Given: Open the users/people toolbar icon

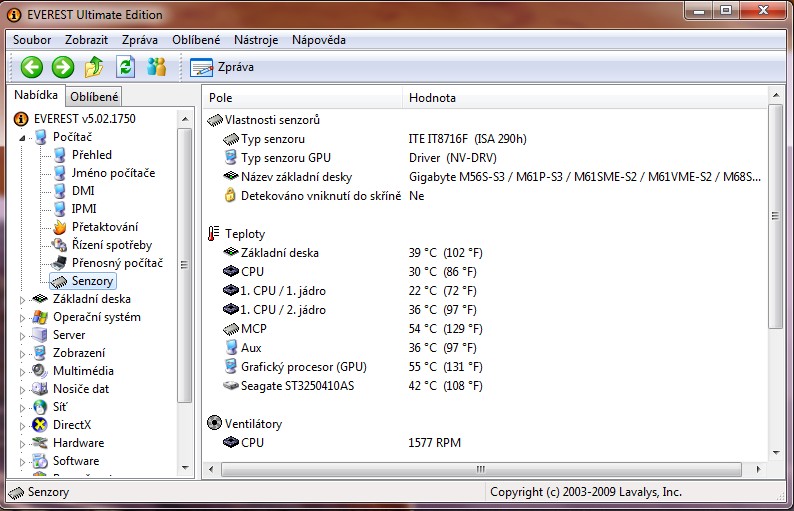Looking at the screenshot, I should (156, 67).
